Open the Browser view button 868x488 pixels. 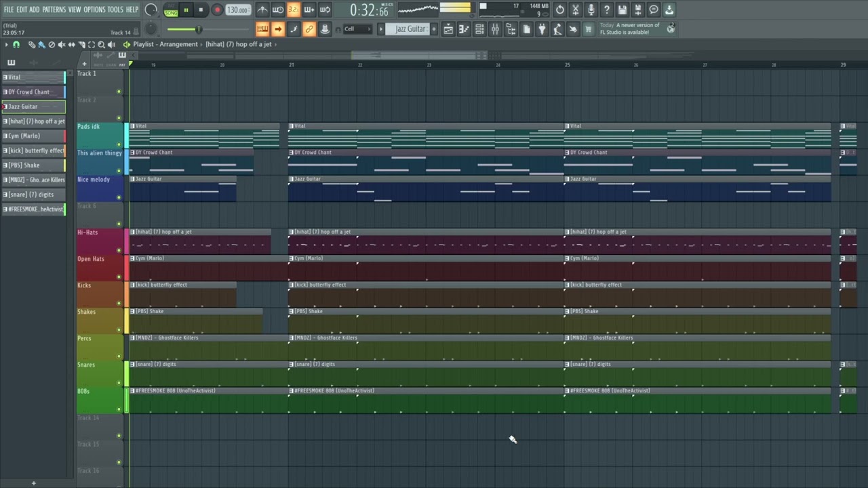point(511,29)
